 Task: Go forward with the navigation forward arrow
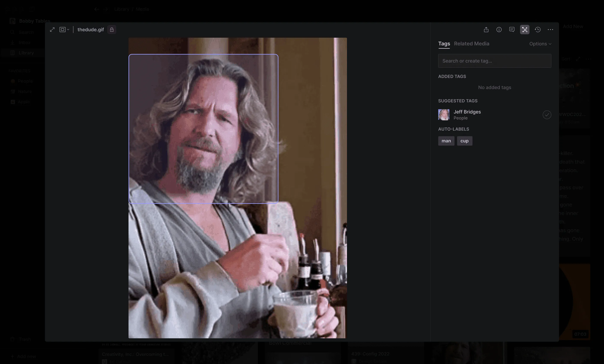tap(105, 9)
